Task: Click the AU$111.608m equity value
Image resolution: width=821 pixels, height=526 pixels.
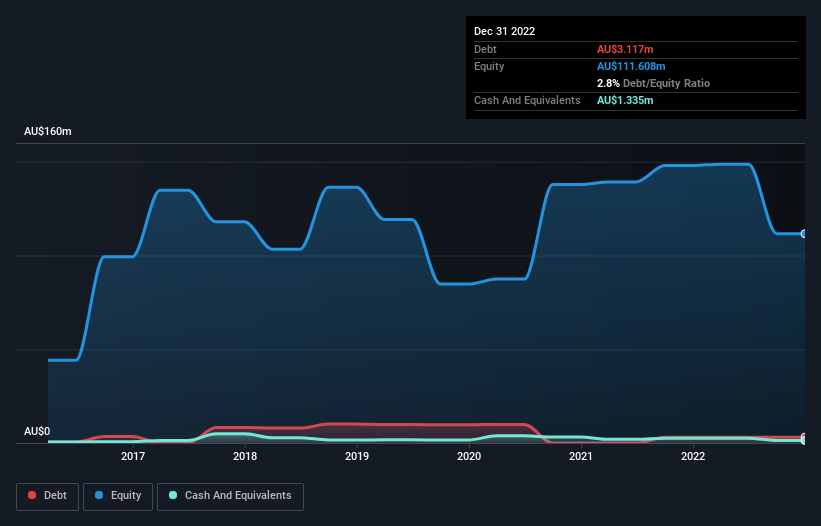Action: (x=631, y=66)
